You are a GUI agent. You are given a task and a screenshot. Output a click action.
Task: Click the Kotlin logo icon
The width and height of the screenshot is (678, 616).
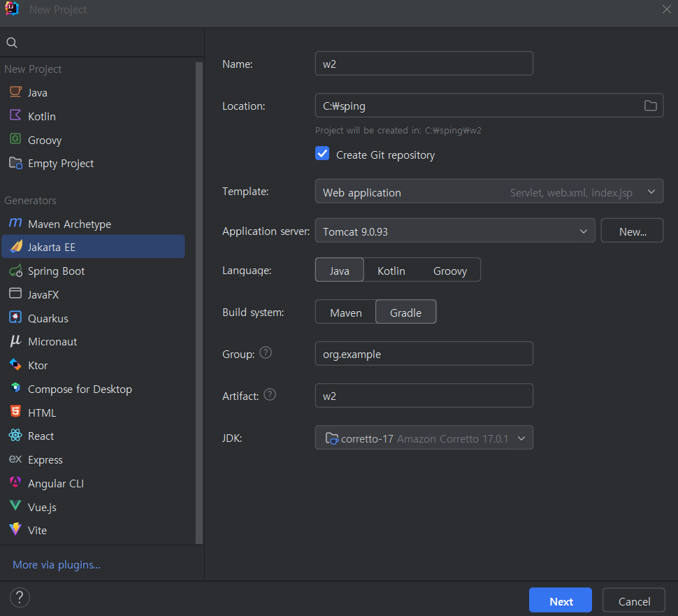tap(15, 115)
